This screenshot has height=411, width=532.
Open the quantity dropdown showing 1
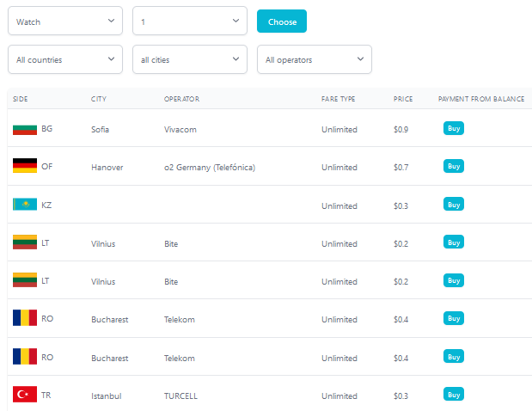[190, 21]
